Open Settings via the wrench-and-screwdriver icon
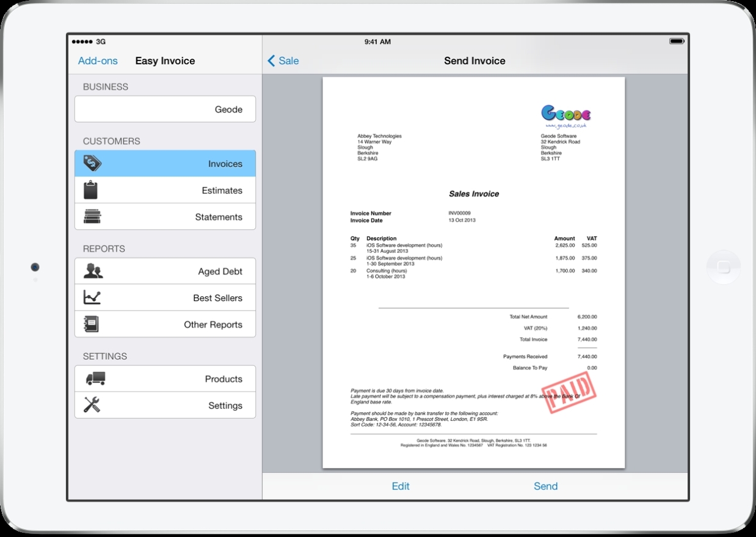The width and height of the screenshot is (756, 537). 92,405
